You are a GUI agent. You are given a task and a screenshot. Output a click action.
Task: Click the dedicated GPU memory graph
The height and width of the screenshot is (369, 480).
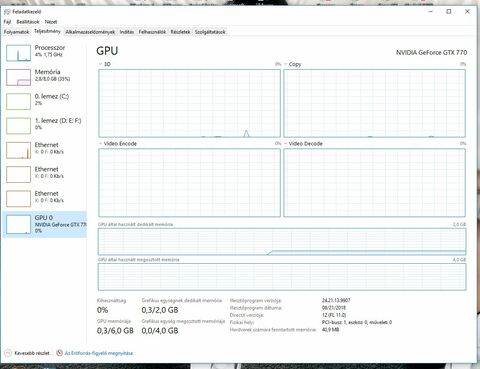point(282,242)
